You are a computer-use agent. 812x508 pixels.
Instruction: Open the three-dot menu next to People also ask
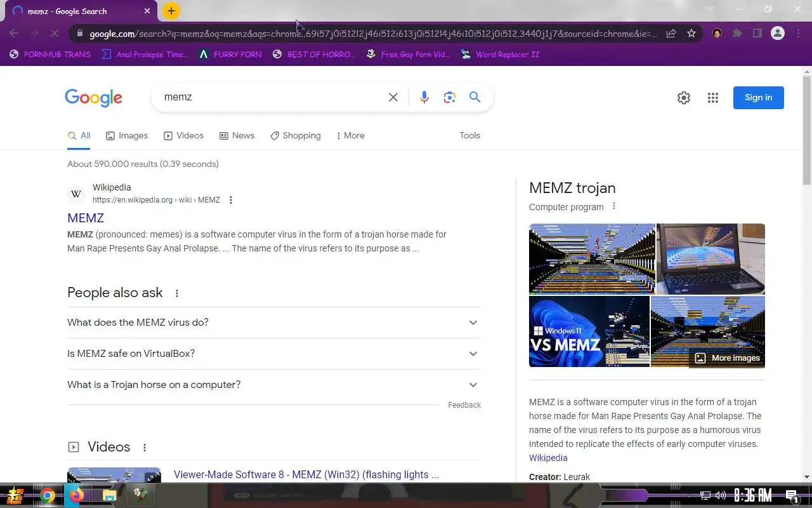pos(177,293)
